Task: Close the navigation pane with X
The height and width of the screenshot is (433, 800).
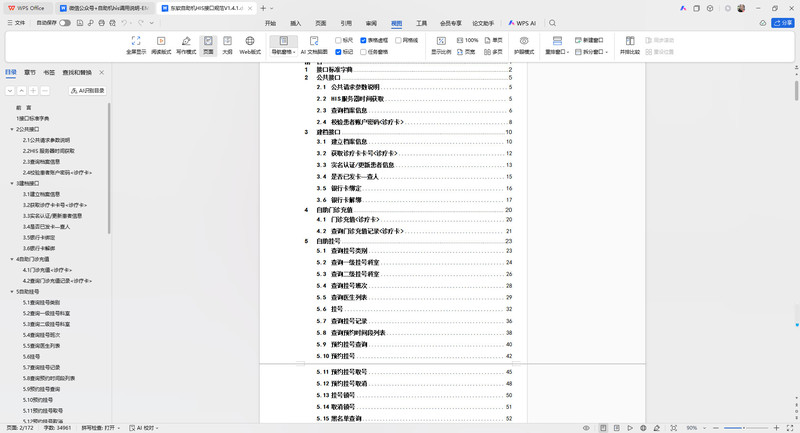Action: tap(102, 72)
